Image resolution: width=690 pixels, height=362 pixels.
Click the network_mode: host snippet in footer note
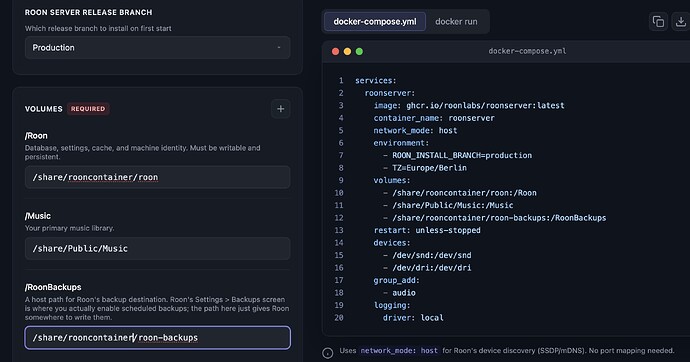pos(399,351)
